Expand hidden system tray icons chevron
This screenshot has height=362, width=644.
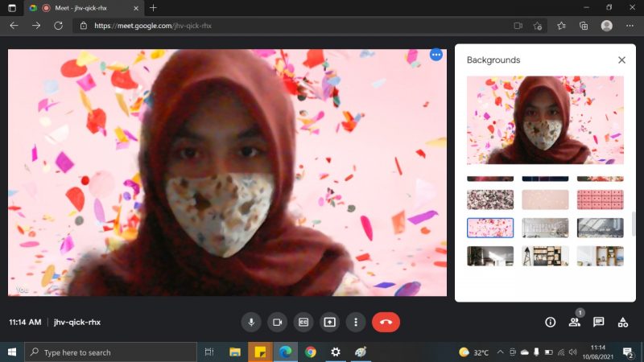[x=500, y=352]
